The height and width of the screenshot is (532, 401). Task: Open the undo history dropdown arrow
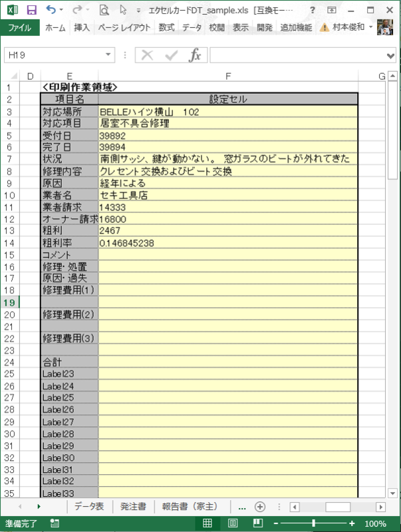point(61,10)
